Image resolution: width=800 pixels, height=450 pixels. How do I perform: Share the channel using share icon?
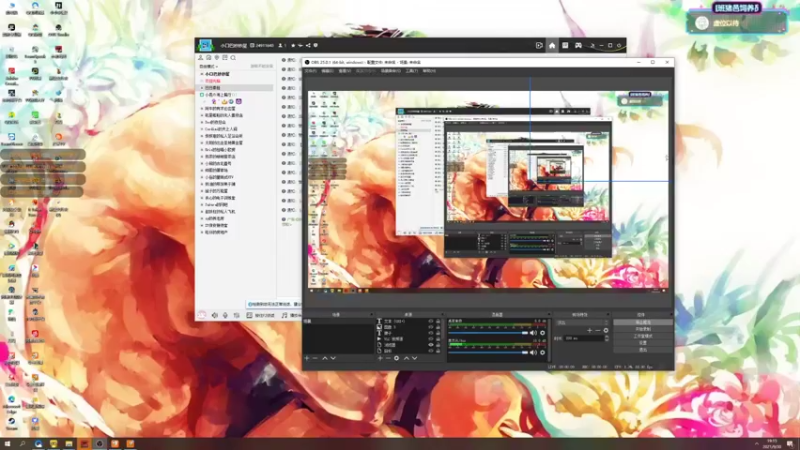308,45
